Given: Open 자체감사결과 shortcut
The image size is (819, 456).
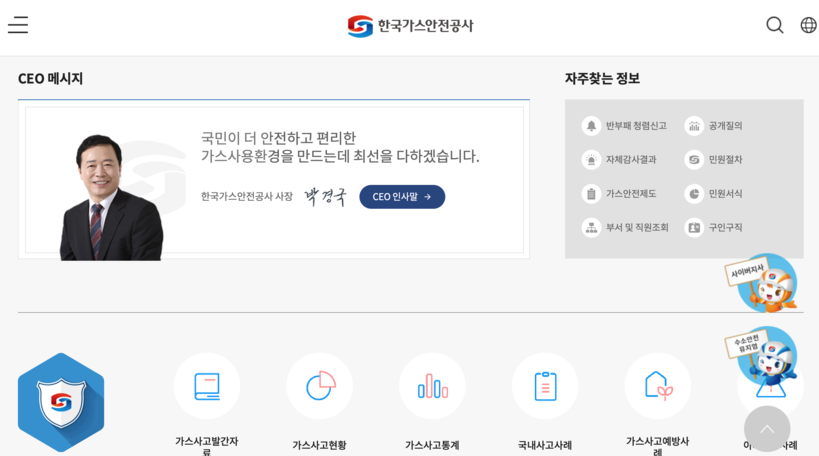Looking at the screenshot, I should 620,160.
